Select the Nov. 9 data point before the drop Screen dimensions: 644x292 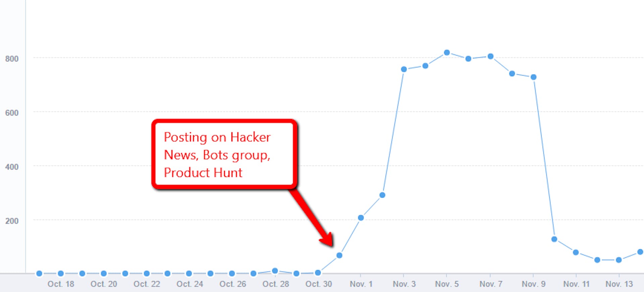(x=533, y=77)
